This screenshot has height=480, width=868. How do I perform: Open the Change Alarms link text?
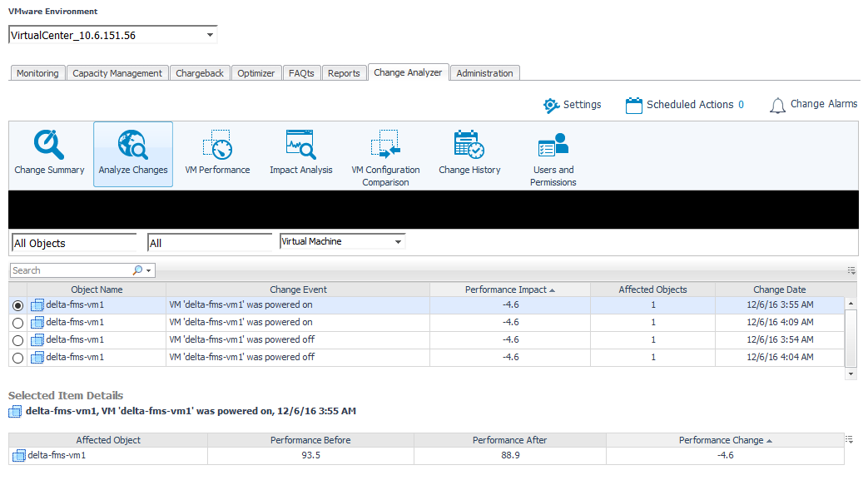pos(824,104)
